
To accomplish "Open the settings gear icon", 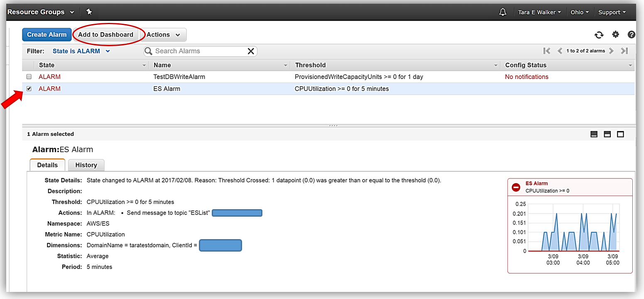I will coord(615,35).
